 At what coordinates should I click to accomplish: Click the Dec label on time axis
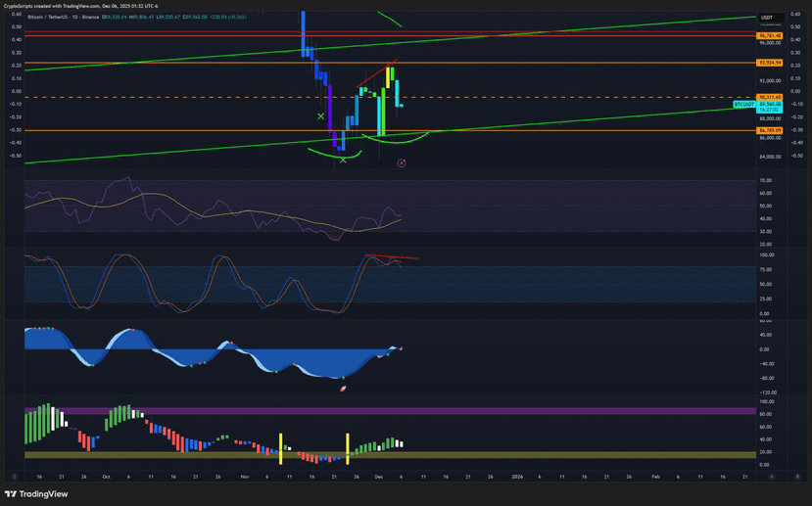coord(378,477)
